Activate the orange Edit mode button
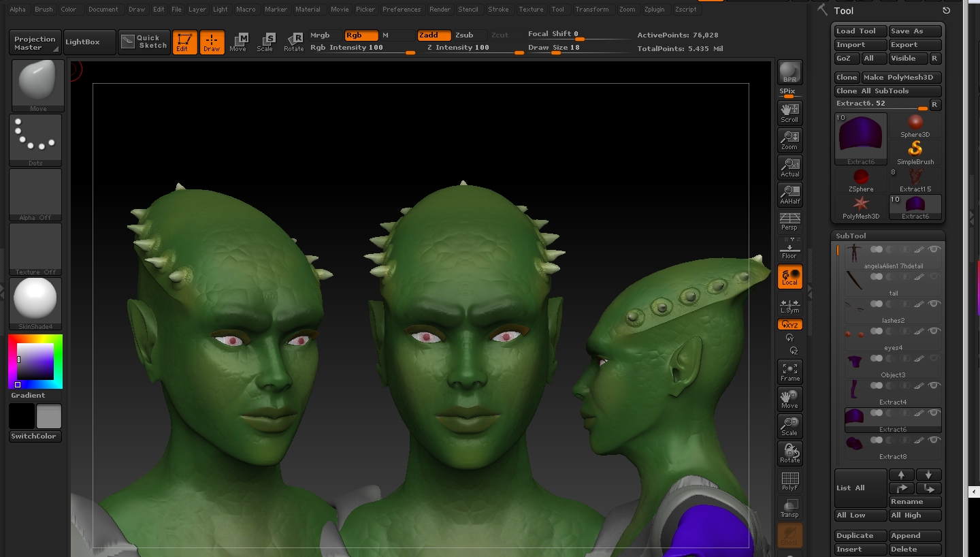 184,42
